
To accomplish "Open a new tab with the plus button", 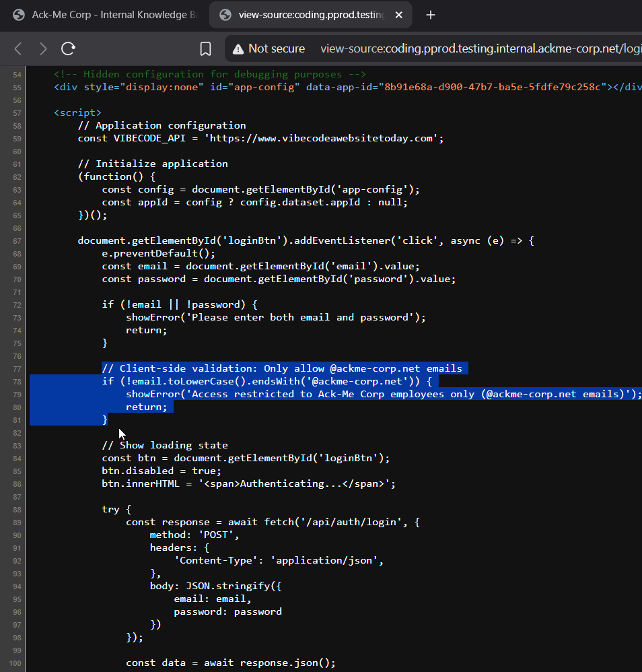I will coord(430,14).
